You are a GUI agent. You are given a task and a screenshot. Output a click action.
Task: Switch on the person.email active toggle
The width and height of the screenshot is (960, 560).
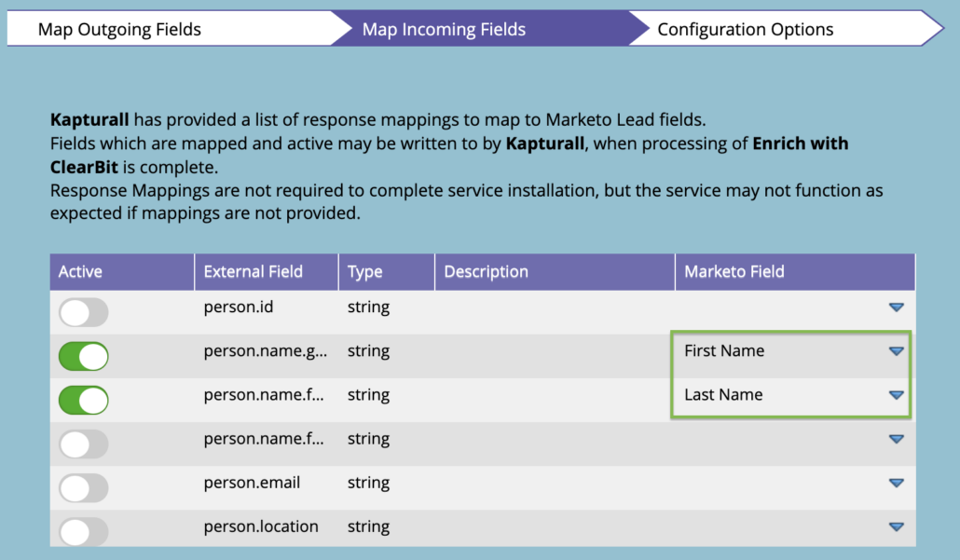(84, 487)
